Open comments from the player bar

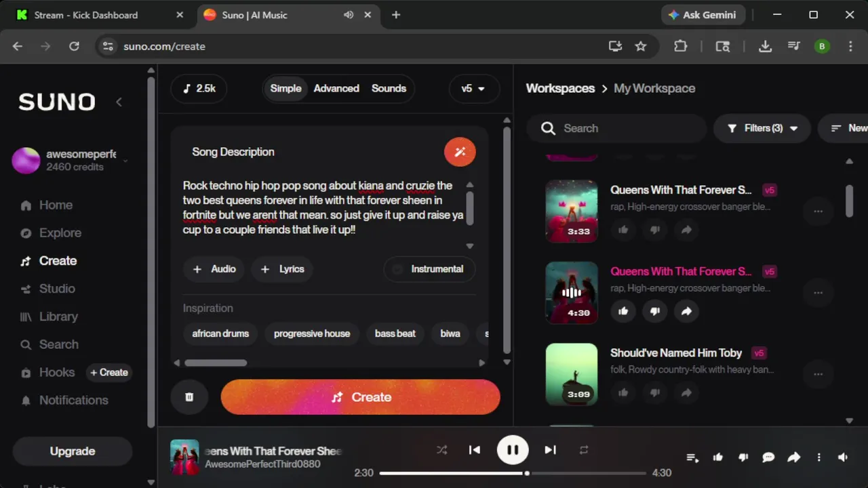point(768,457)
